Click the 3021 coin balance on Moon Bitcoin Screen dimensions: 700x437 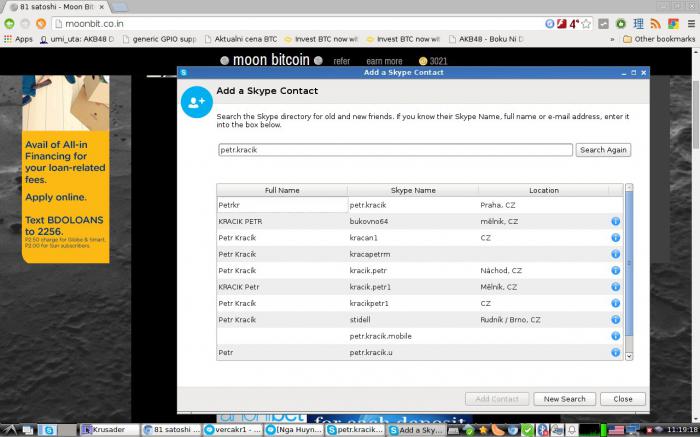pyautogui.click(x=433, y=61)
